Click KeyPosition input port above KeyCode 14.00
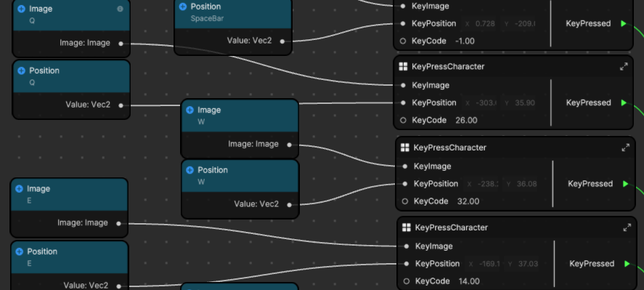The width and height of the screenshot is (644, 290). coord(406,264)
